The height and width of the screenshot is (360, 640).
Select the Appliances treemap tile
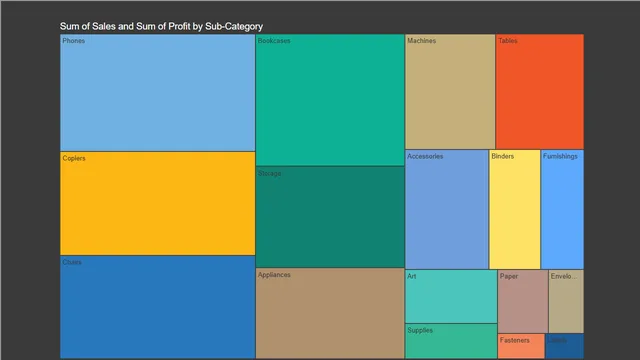tap(330, 313)
